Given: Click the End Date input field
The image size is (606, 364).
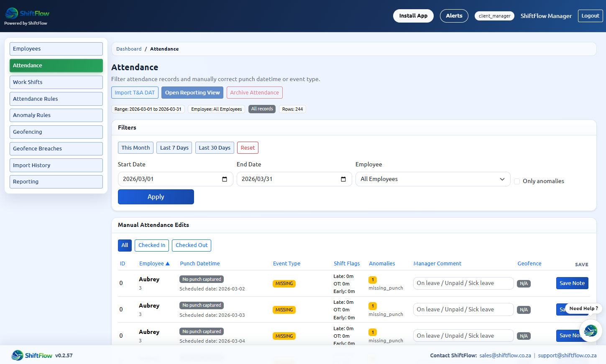Looking at the screenshot, I should pyautogui.click(x=294, y=179).
